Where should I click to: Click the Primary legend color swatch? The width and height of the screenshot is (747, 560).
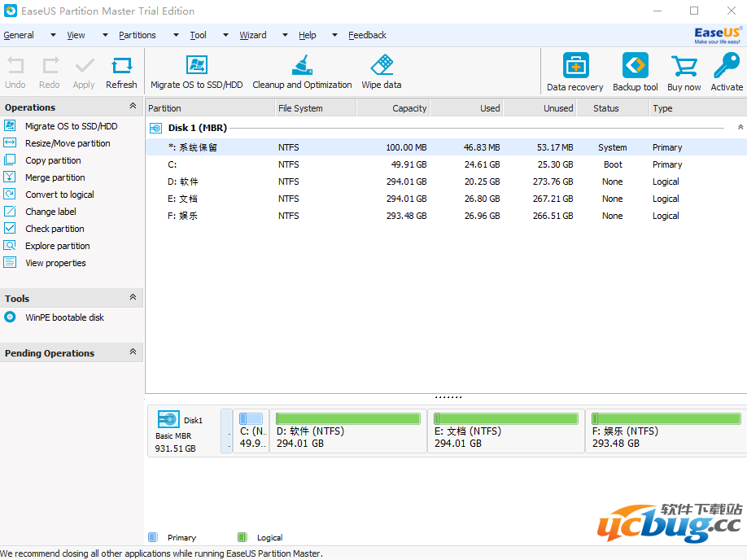coord(153,537)
